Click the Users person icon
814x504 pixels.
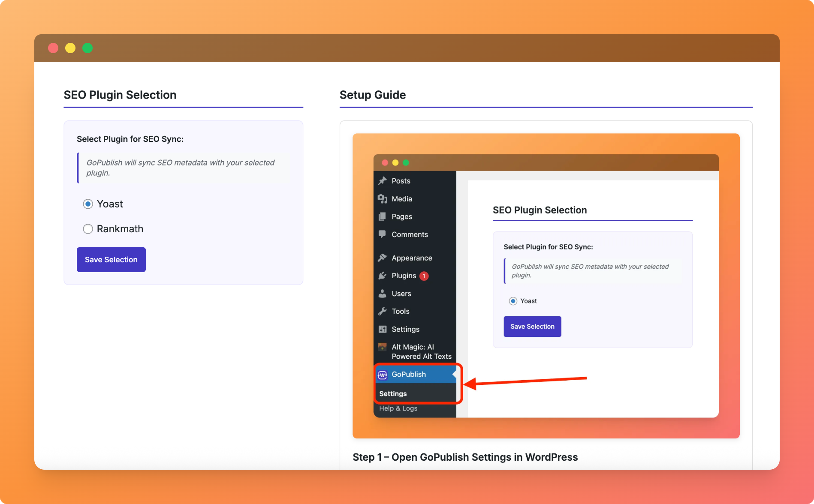click(x=382, y=294)
